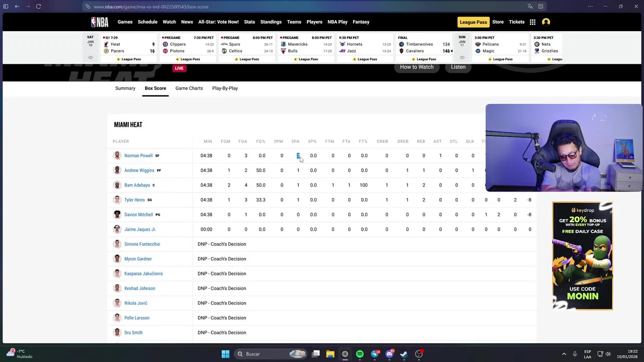
Task: Click the reader view icon in address bar
Action: coord(541,7)
